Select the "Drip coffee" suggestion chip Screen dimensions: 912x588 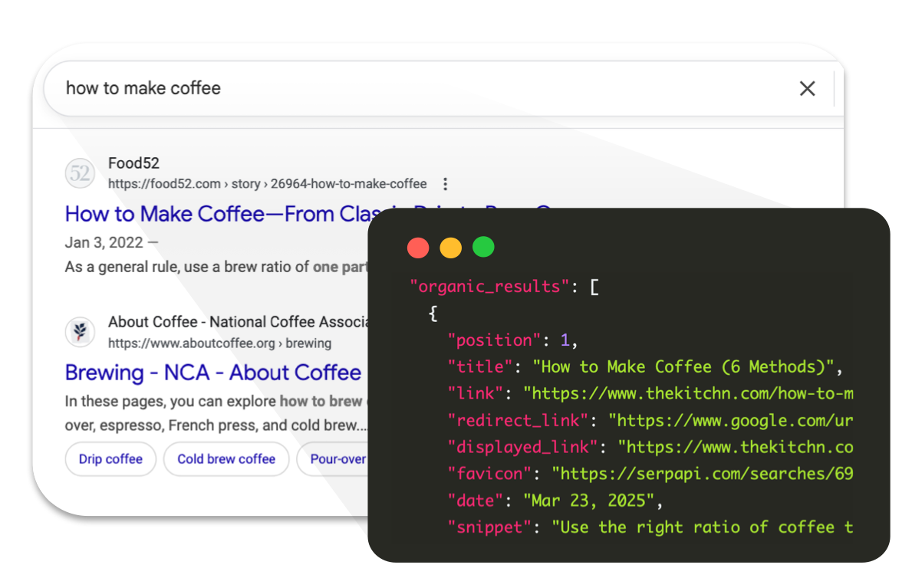coord(110,458)
